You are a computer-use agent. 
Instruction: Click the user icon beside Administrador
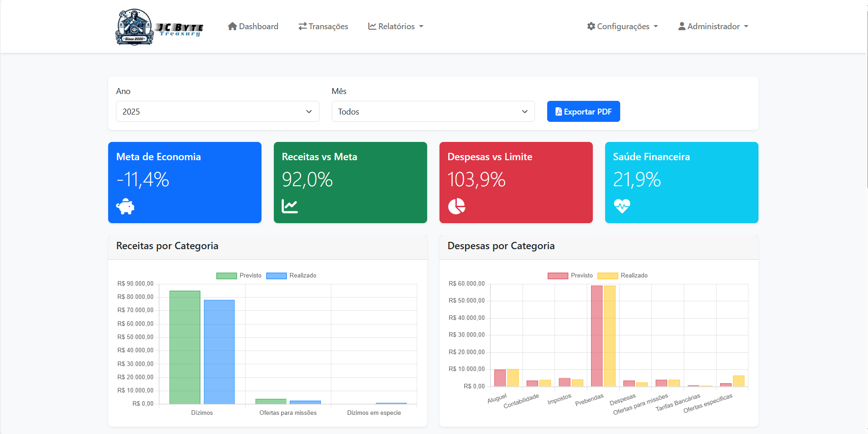[681, 26]
